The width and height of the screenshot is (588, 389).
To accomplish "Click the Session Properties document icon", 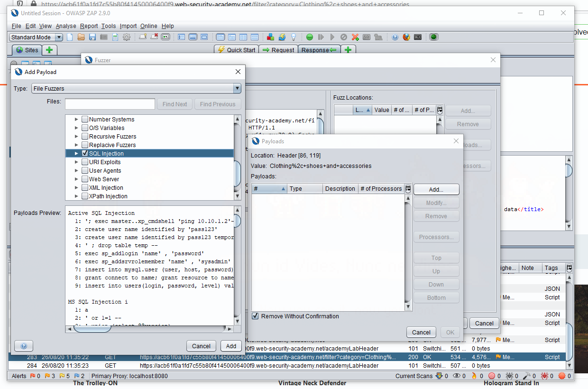I will [115, 37].
